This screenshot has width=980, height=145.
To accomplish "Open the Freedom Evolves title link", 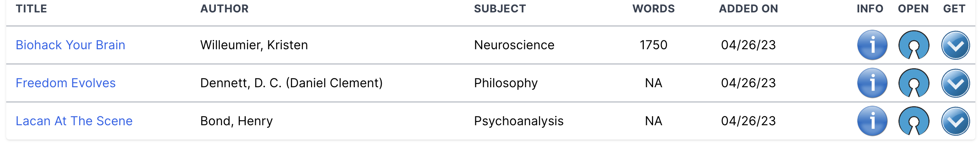I will click(x=66, y=83).
